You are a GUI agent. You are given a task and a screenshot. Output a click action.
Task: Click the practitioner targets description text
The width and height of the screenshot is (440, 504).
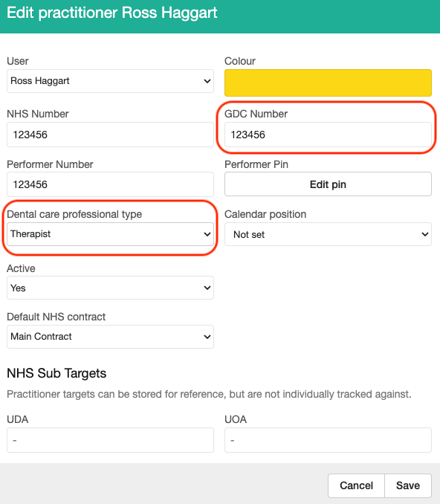point(209,394)
